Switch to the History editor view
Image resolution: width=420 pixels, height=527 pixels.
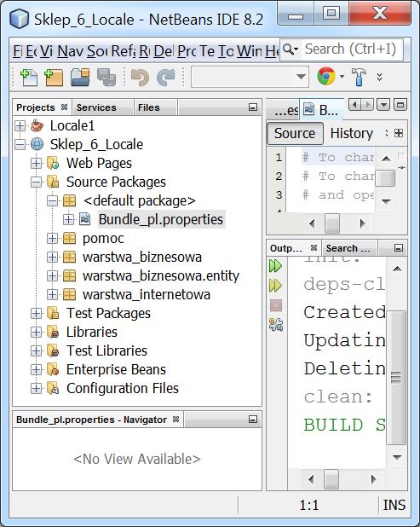click(352, 133)
